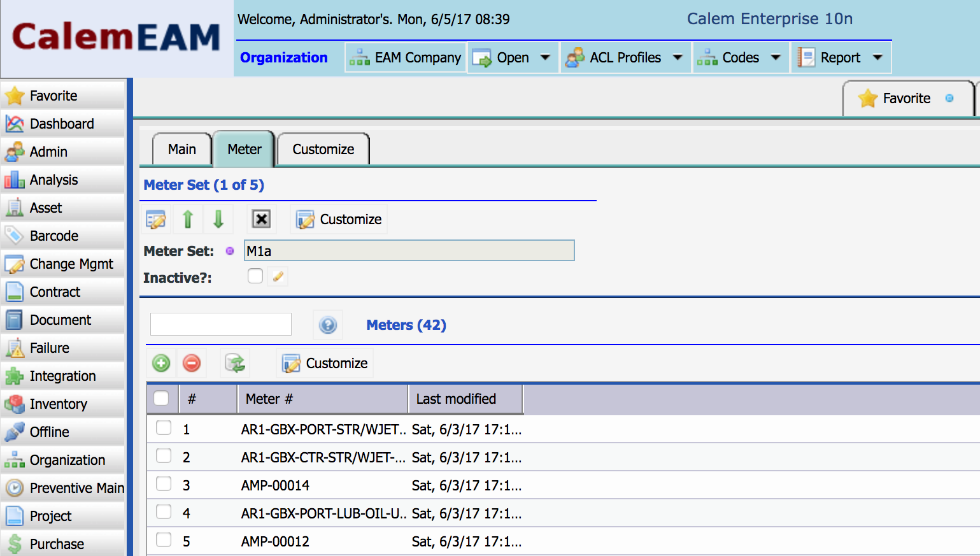Open the Barcode module
The width and height of the screenshot is (980, 556).
[x=62, y=236]
